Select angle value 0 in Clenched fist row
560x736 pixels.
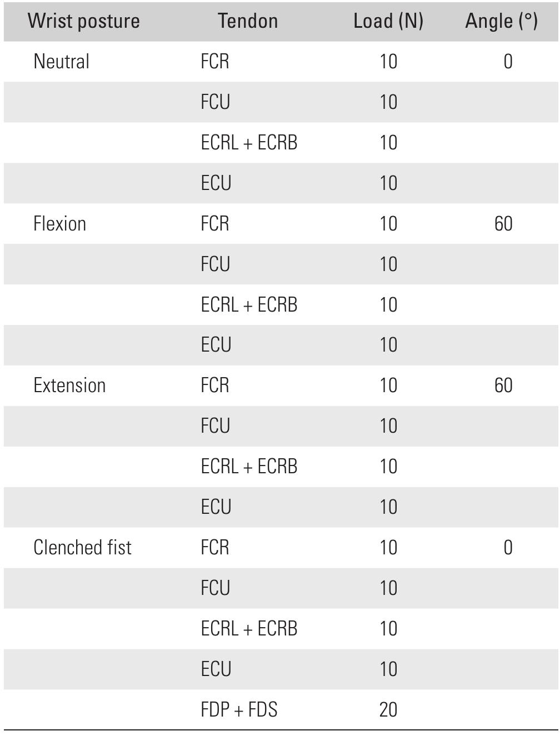(x=508, y=548)
